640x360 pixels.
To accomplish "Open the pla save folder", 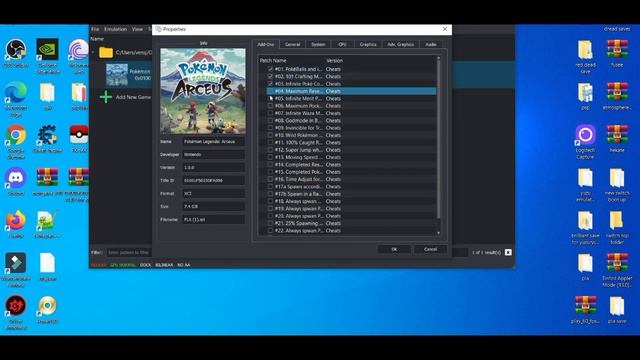I will pyautogui.click(x=617, y=305).
